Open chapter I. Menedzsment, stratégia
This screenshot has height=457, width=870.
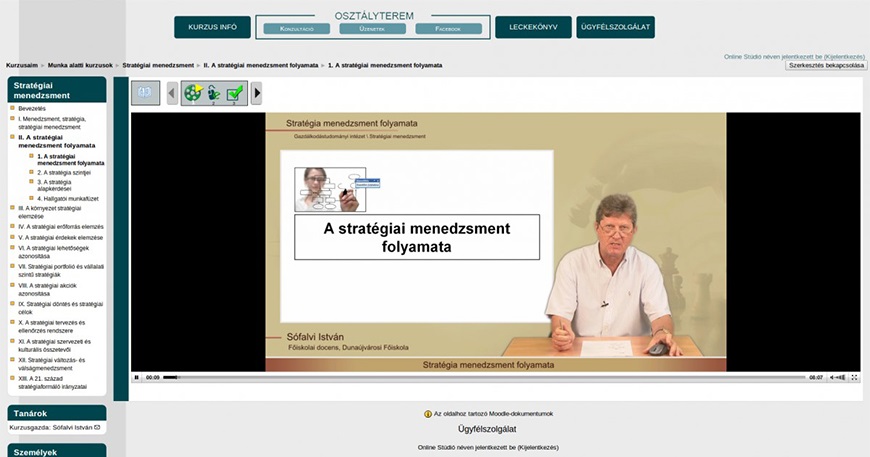52,123
